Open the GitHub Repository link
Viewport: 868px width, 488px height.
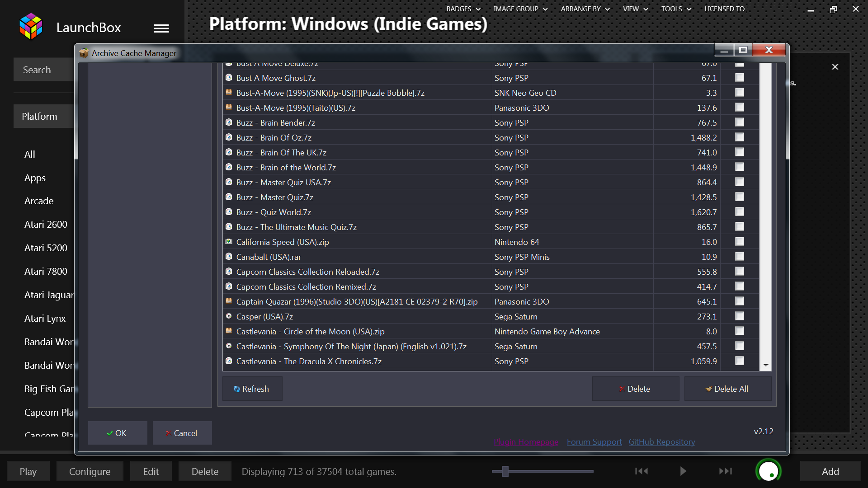click(x=662, y=442)
